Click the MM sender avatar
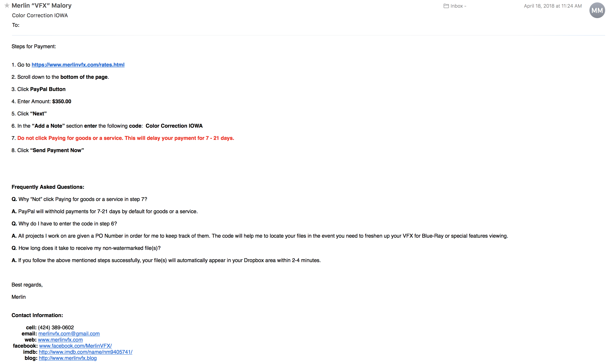Image resolution: width=613 pixels, height=364 pixels. click(x=597, y=10)
